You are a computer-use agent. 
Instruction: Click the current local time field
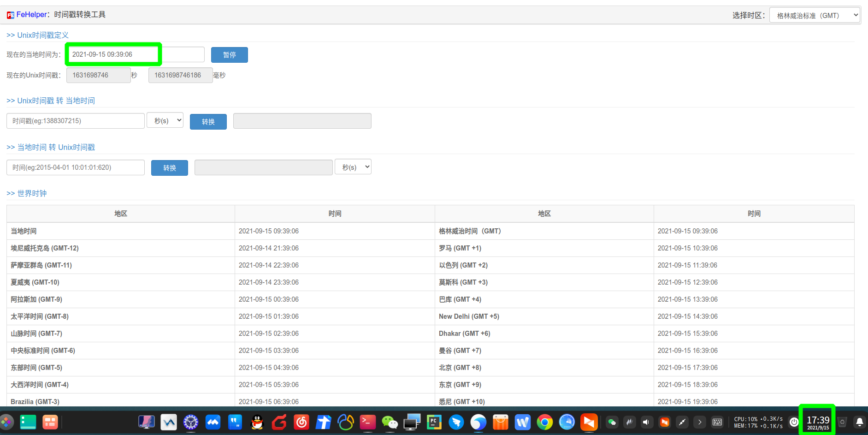click(136, 54)
